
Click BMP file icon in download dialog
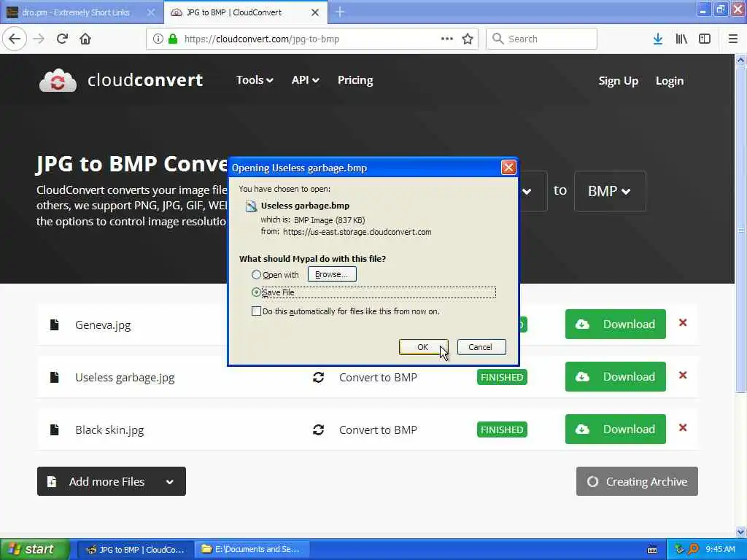click(x=251, y=206)
